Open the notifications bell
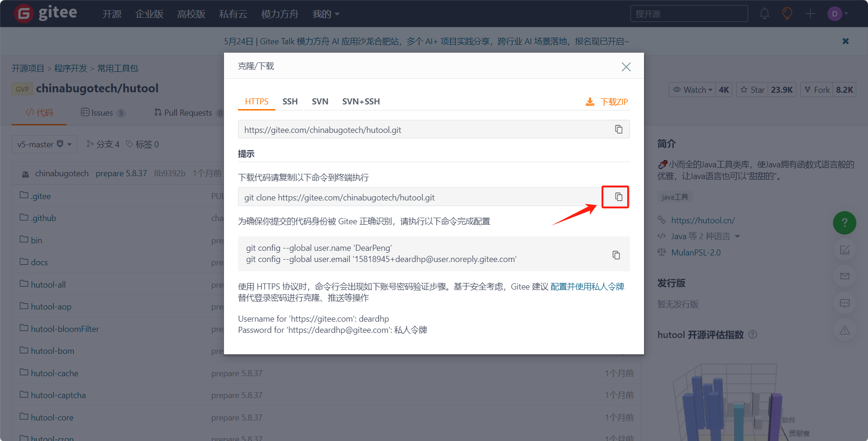 pos(764,14)
